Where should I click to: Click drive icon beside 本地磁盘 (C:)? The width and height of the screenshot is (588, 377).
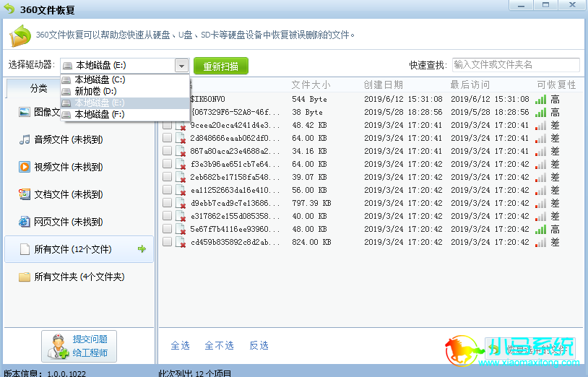[x=66, y=80]
